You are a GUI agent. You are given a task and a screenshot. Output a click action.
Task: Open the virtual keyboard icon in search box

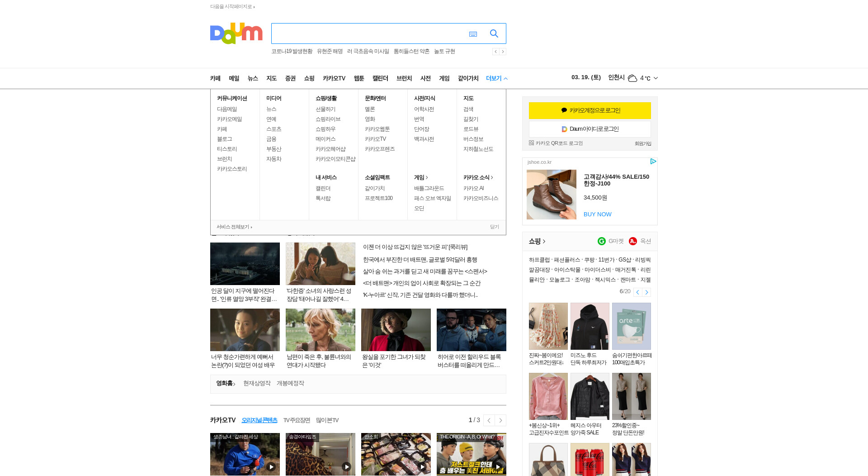coord(473,34)
